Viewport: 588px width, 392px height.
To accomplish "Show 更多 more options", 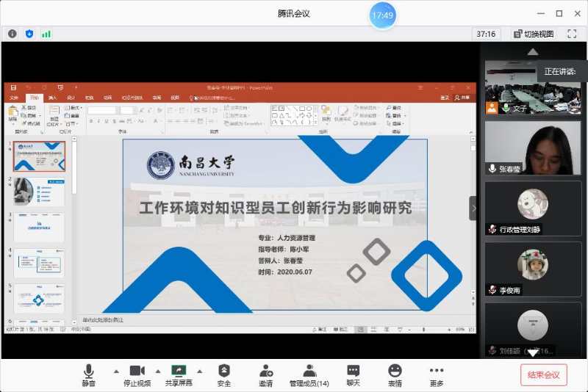I will click(437, 375).
